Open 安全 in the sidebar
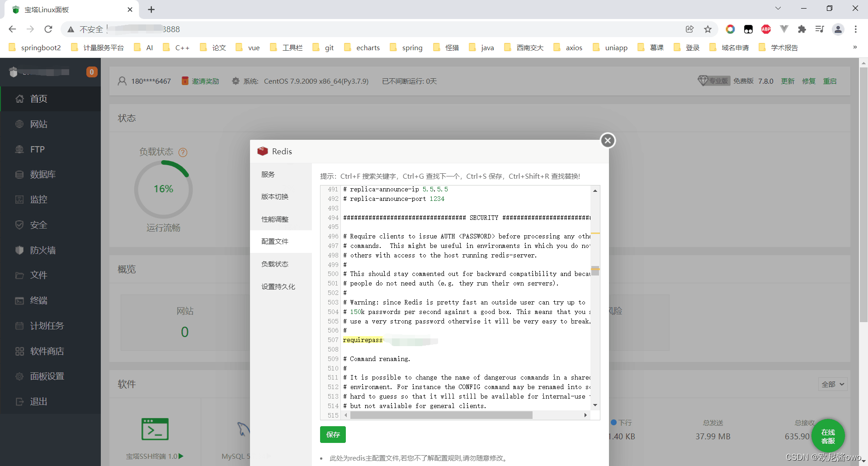The image size is (868, 466). click(x=50, y=225)
